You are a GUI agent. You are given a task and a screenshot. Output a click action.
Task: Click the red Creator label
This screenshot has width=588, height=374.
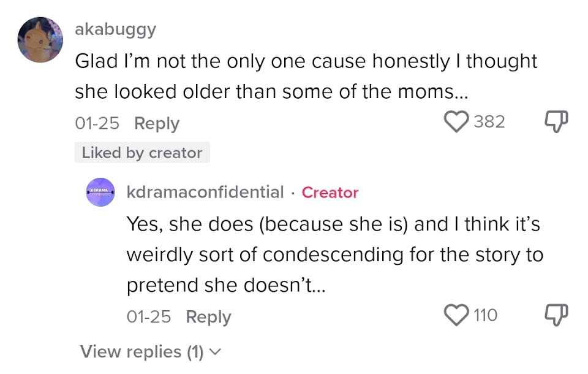click(x=330, y=192)
